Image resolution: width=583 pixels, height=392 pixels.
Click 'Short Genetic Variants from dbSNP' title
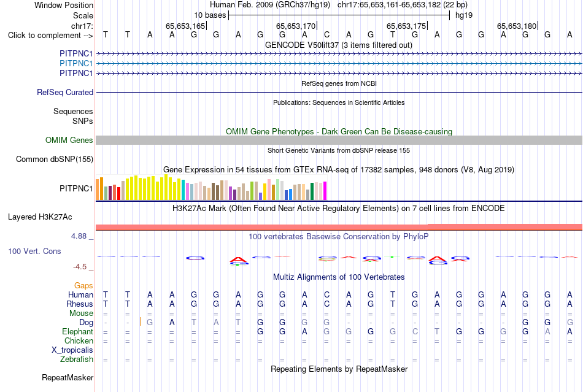click(339, 150)
